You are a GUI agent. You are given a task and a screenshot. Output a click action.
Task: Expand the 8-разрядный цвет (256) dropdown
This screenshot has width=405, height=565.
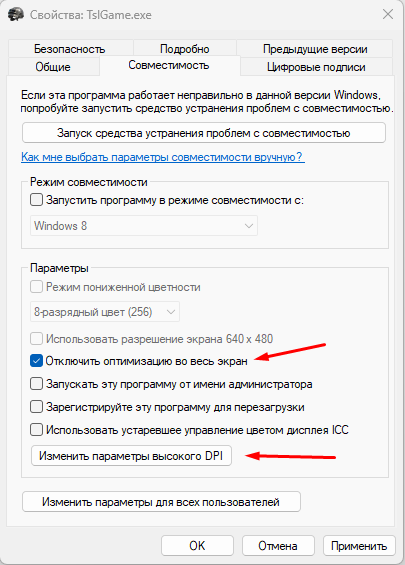pyautogui.click(x=105, y=312)
